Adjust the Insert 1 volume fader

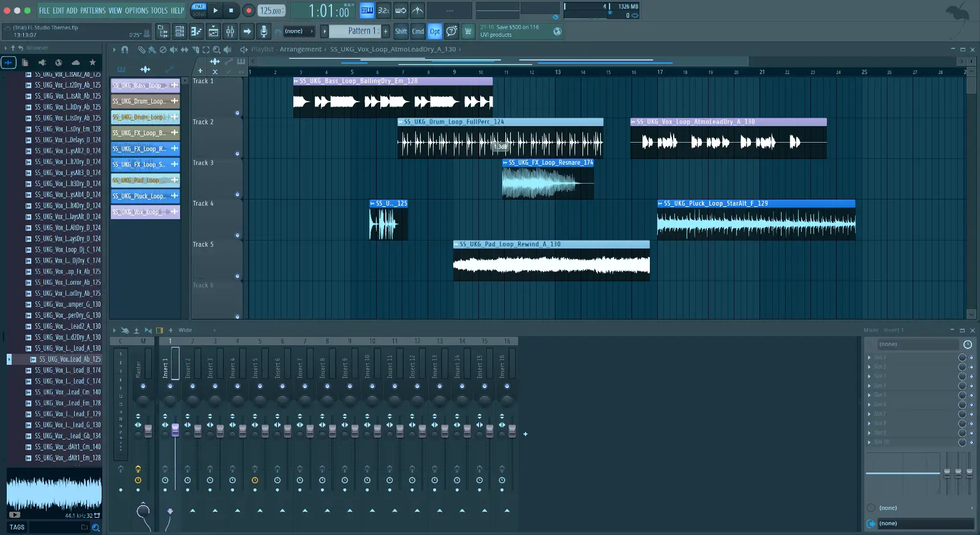(175, 430)
